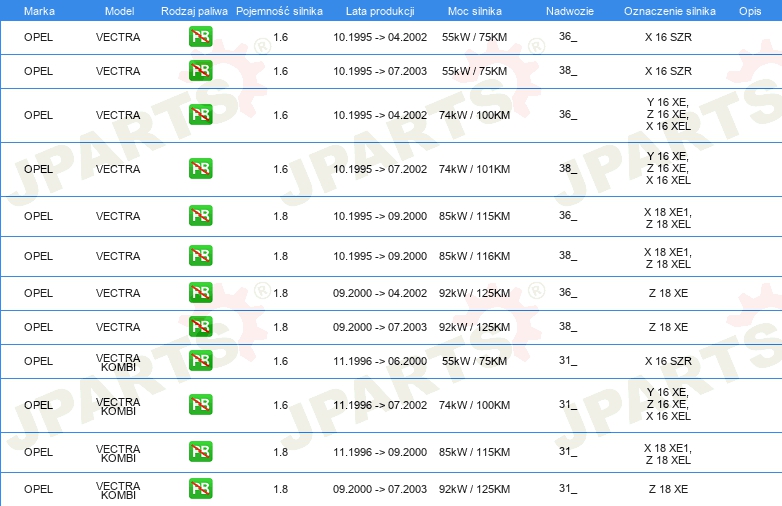Viewport: 782px width, 506px height.
Task: Select the date range 10.1995 -> 07.2003
Action: click(x=380, y=71)
